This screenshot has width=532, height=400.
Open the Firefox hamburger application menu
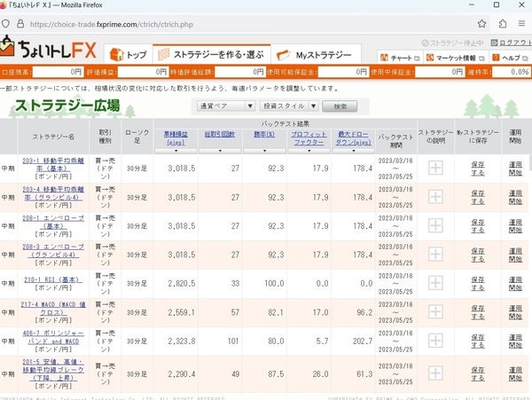point(521,23)
